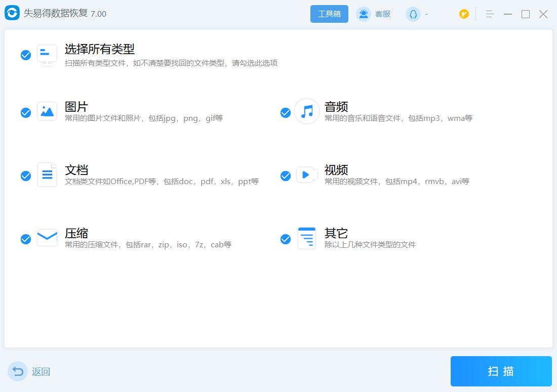Image resolution: width=557 pixels, height=392 pixels.
Task: Open the 工具箱 toolbox
Action: pos(329,14)
